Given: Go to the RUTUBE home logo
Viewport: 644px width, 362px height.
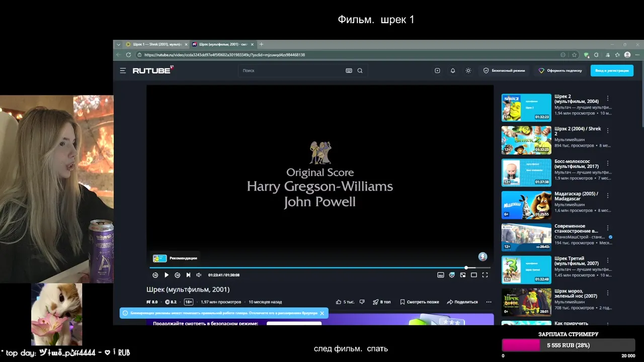Looking at the screenshot, I should tap(153, 70).
